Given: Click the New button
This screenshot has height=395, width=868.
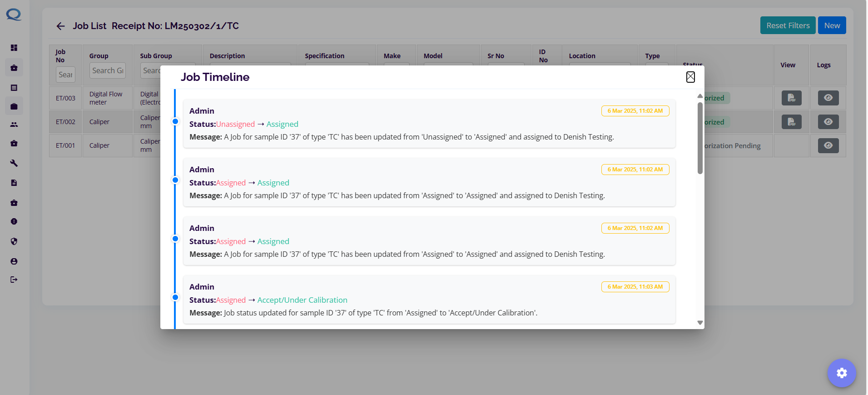Looking at the screenshot, I should pyautogui.click(x=832, y=25).
